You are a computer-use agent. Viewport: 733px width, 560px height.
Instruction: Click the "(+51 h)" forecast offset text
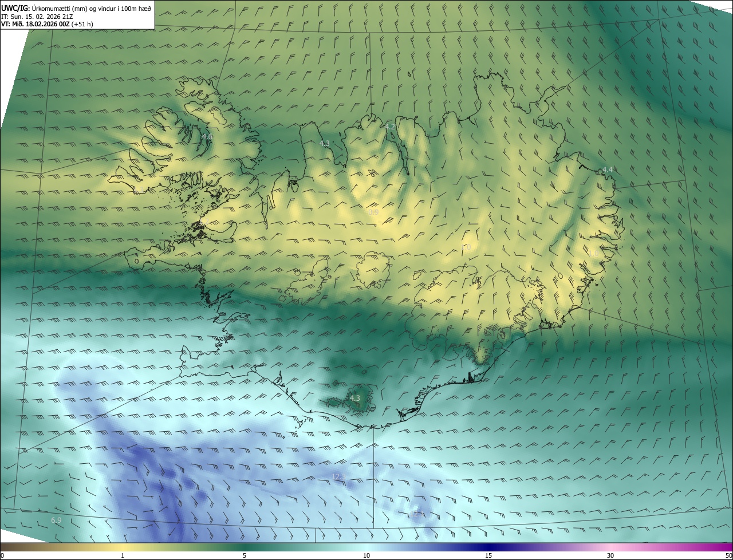82,24
